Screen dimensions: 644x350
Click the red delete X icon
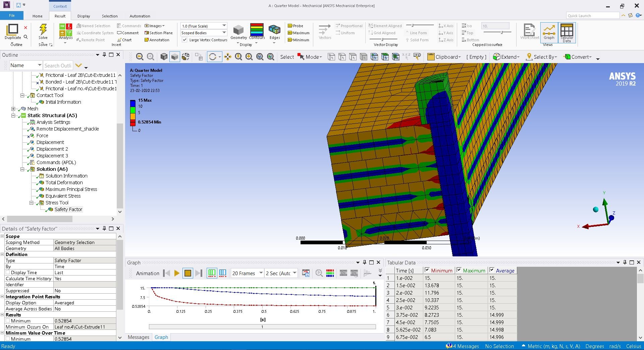25,28
